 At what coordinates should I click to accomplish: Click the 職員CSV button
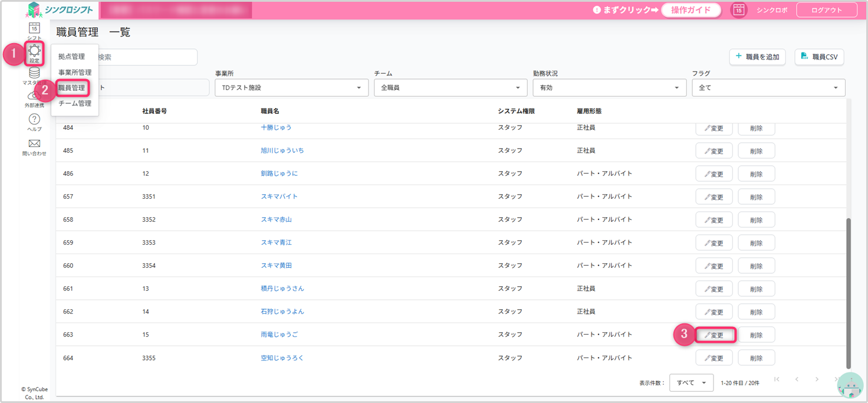(x=820, y=57)
